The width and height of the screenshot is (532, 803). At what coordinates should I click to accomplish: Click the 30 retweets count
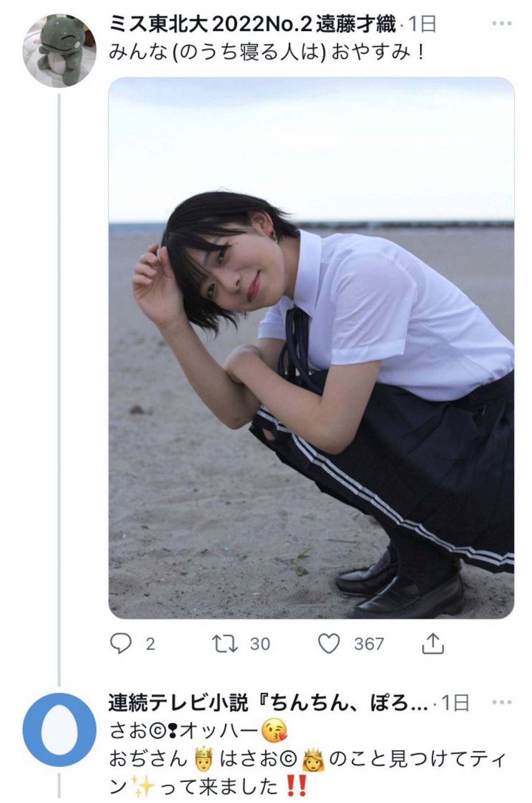260,644
